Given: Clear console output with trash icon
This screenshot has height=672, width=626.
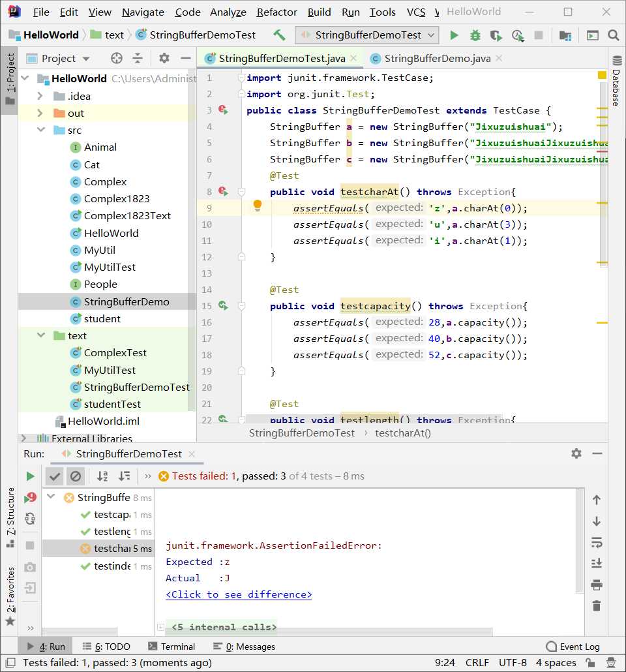Looking at the screenshot, I should [597, 606].
